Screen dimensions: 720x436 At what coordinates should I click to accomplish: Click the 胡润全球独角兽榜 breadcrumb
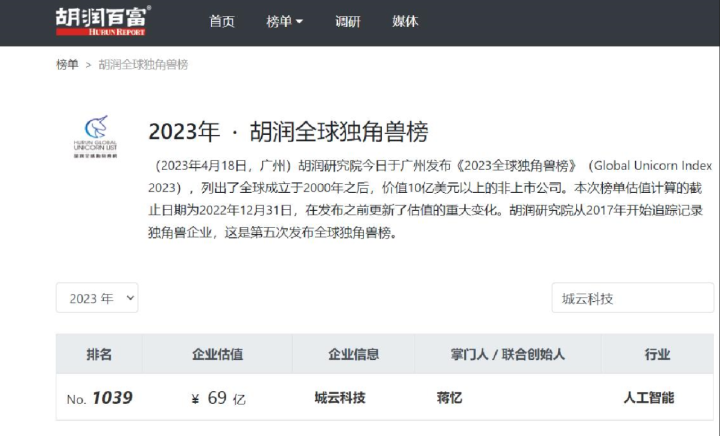(143, 64)
